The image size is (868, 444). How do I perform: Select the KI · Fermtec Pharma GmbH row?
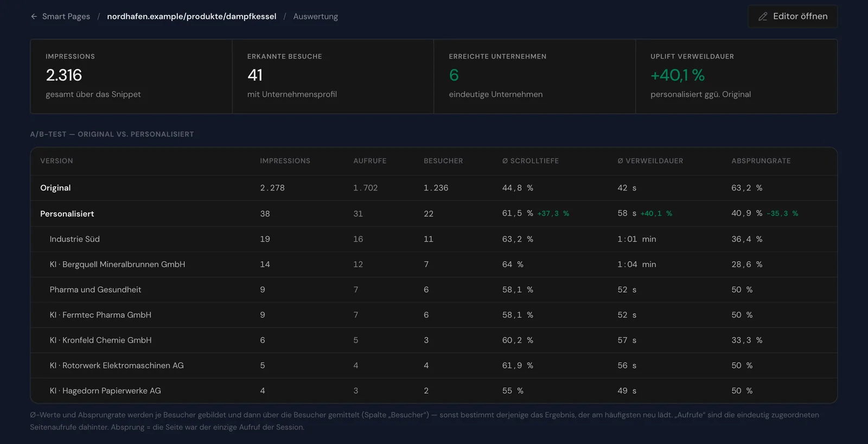(434, 315)
